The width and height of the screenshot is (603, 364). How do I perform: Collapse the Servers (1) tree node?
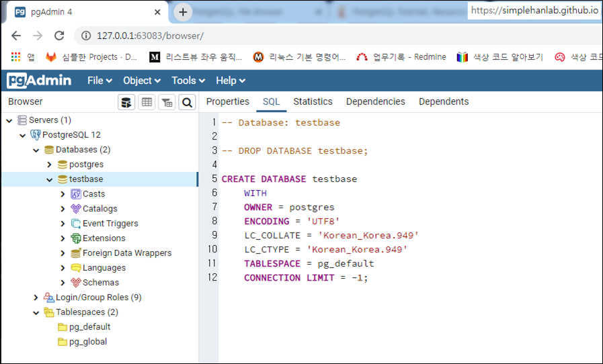click(9, 121)
